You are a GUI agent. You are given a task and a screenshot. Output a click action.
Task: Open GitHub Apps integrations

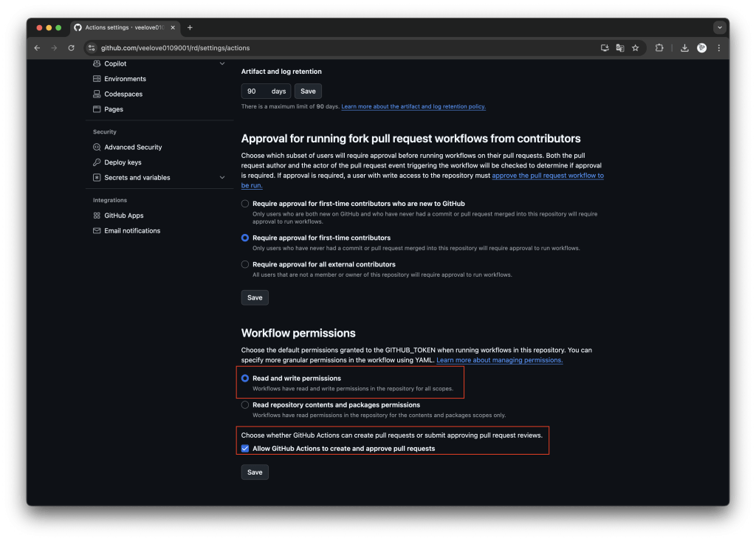click(x=123, y=216)
